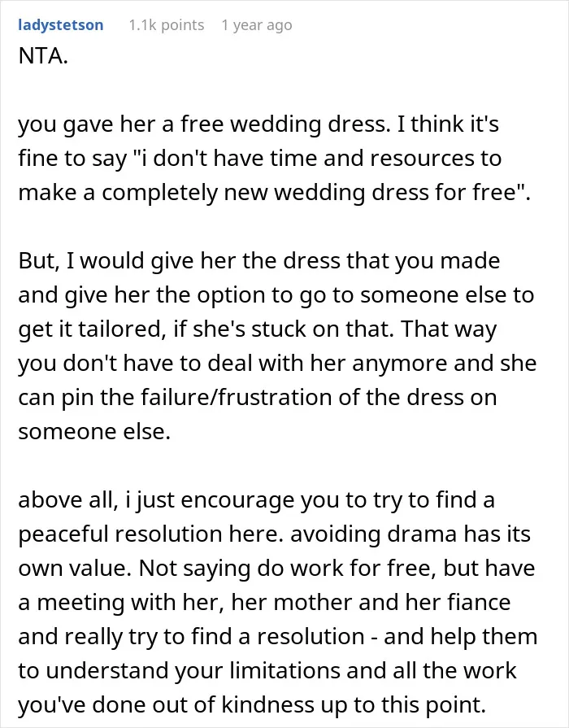Click the line starting 'you gave her a free wedding dress'
569x728 pixels.
point(258,124)
